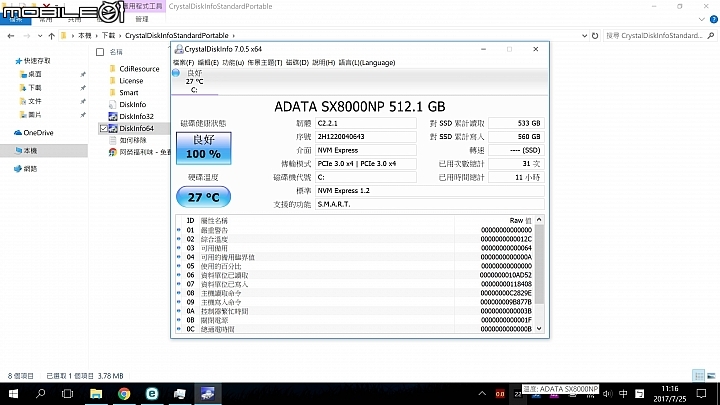
Task: Open Action Center notifications
Action: (701, 394)
